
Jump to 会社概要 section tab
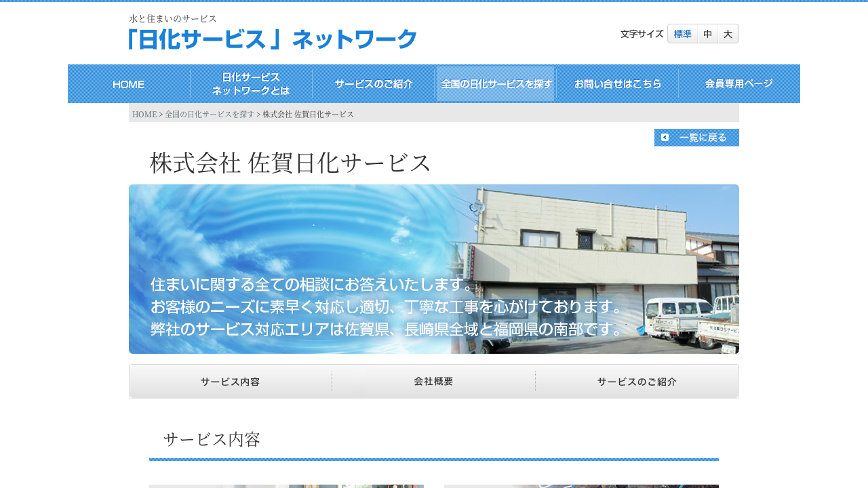pos(433,382)
